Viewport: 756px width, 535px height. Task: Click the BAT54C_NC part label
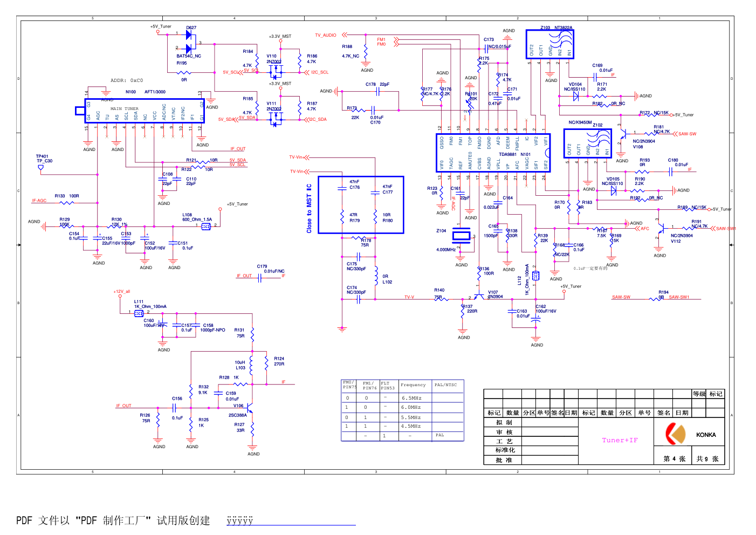pyautogui.click(x=189, y=56)
